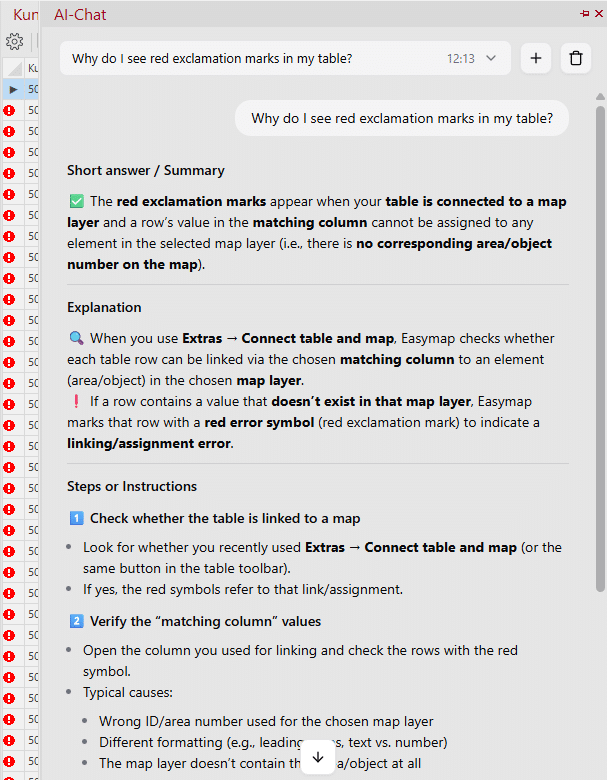The image size is (607, 780).
Task: Pin the AI-Chat panel
Action: coord(585,13)
